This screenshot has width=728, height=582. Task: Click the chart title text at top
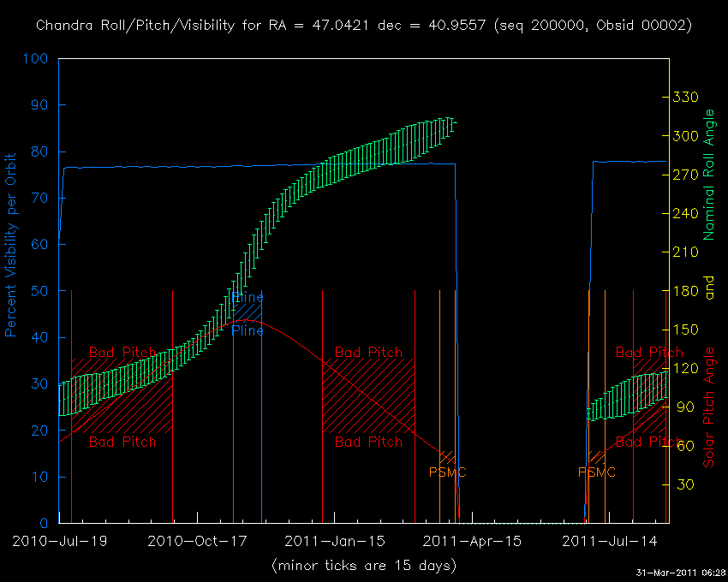pyautogui.click(x=363, y=26)
